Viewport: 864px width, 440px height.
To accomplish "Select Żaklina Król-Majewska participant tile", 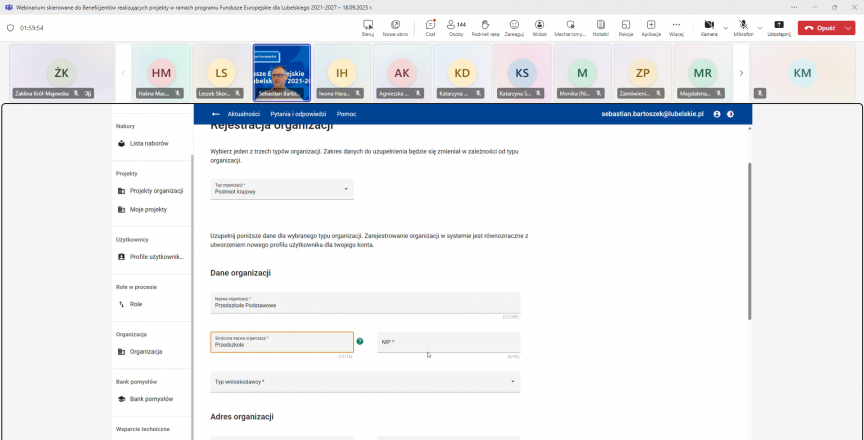I will 62,73.
